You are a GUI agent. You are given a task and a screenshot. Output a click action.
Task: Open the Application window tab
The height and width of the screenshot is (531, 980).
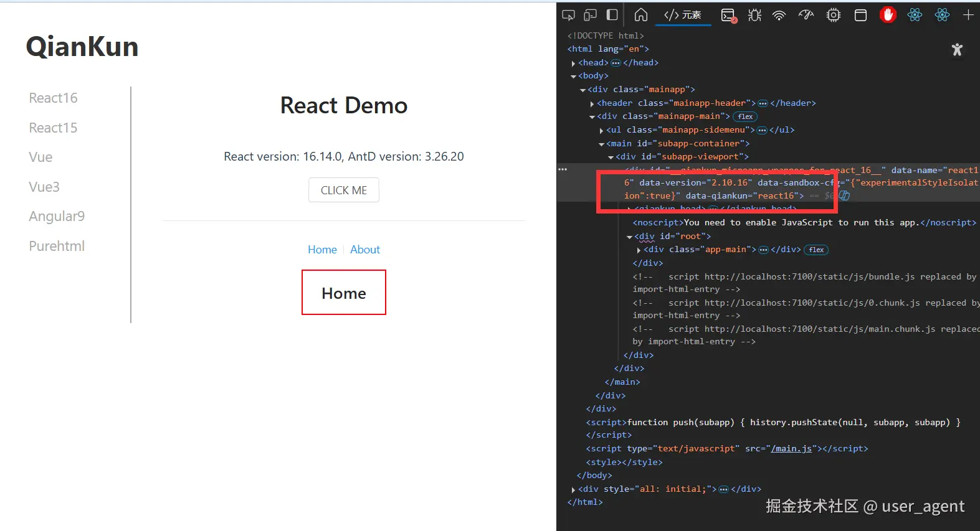860,15
